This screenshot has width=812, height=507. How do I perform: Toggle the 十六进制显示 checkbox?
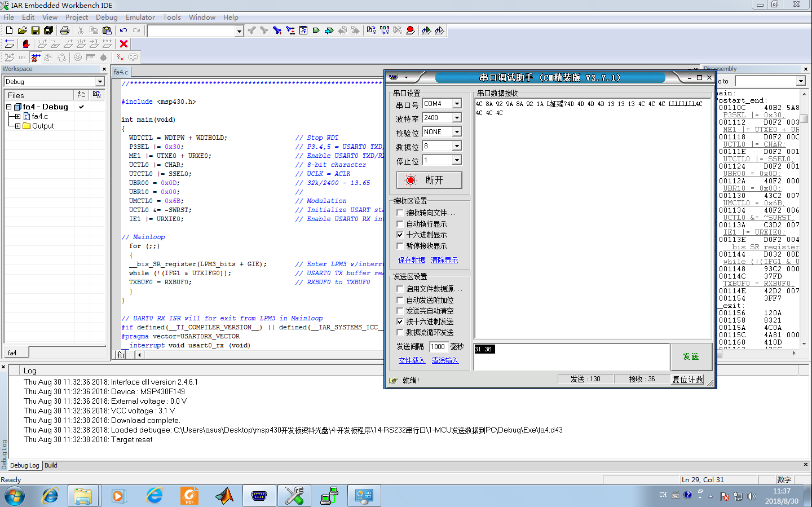point(400,235)
